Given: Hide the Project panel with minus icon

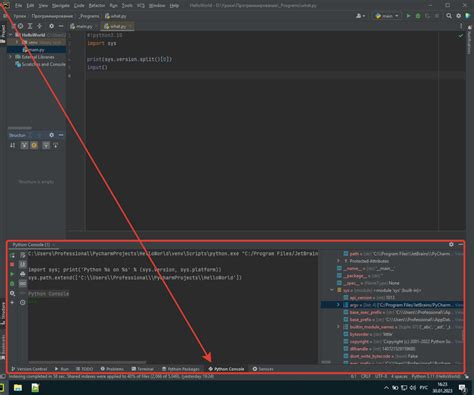Looking at the screenshot, I should 61,26.
